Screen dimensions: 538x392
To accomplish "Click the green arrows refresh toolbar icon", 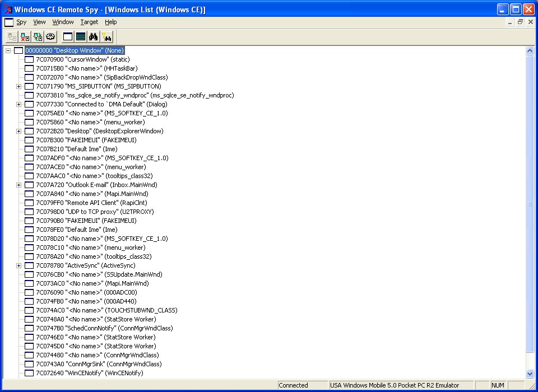I will click(38, 36).
